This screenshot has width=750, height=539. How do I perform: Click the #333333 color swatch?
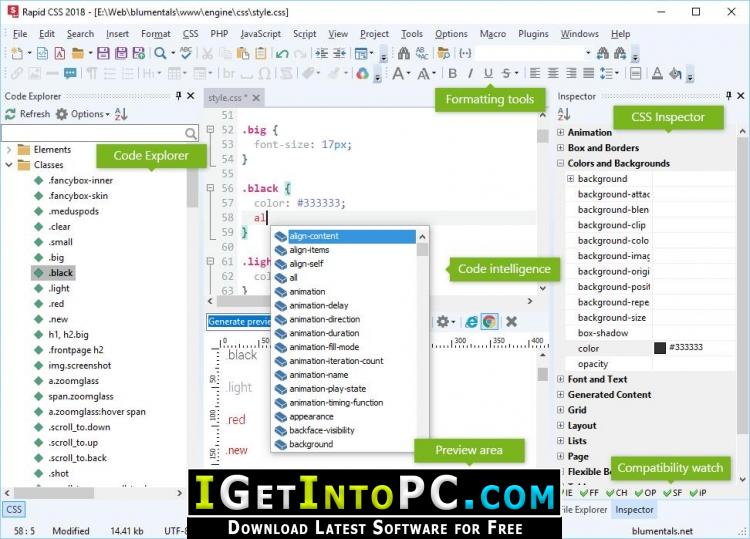point(660,348)
